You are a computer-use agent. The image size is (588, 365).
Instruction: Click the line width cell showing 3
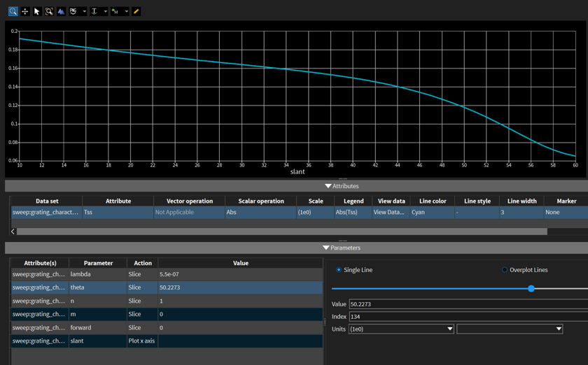(521, 212)
